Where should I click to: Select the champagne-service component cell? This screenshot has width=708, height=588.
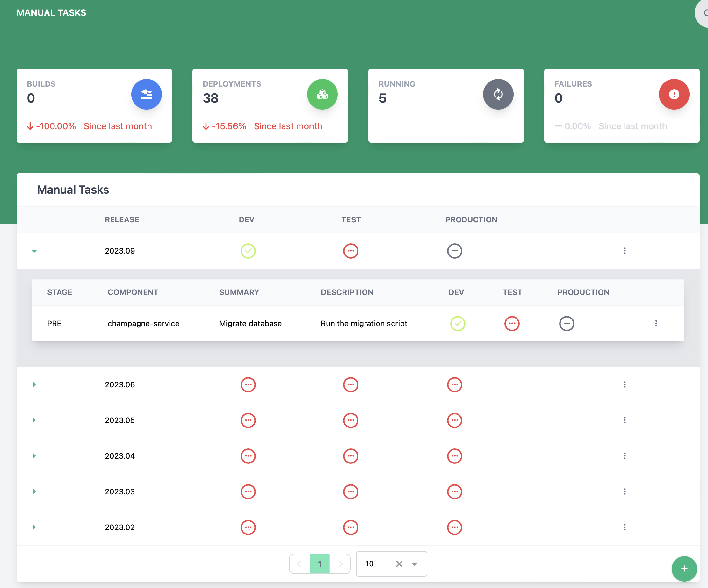click(x=143, y=324)
